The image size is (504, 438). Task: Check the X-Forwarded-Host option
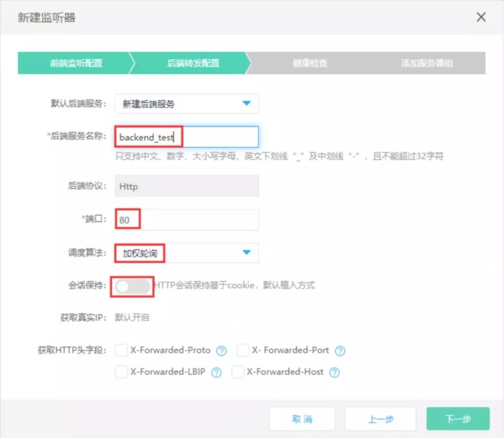pos(237,372)
